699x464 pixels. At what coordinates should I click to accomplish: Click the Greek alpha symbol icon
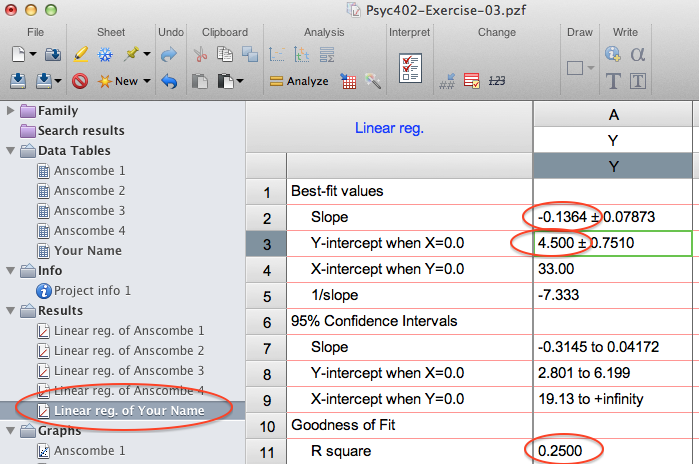pyautogui.click(x=638, y=53)
